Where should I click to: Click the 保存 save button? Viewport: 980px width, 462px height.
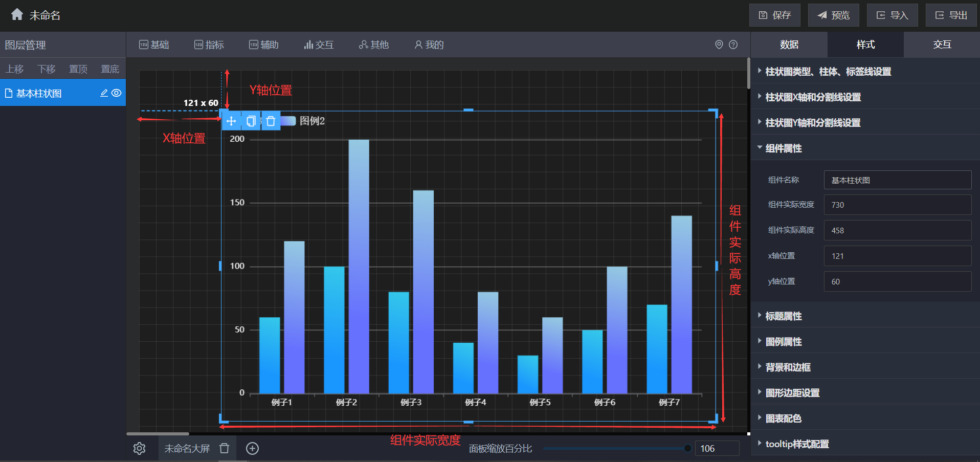point(774,15)
